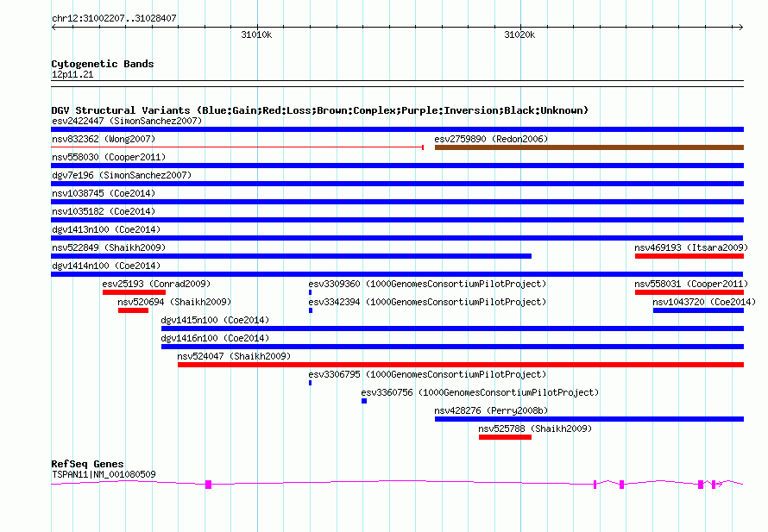Viewport: 768px width, 532px height.
Task: Click the red nsv469193 (Itsara2009) loss bar
Action: [689, 256]
